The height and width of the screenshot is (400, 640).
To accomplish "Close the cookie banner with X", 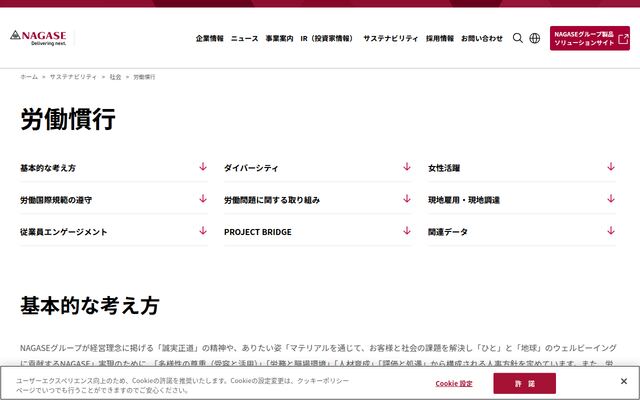I will click(x=624, y=381).
